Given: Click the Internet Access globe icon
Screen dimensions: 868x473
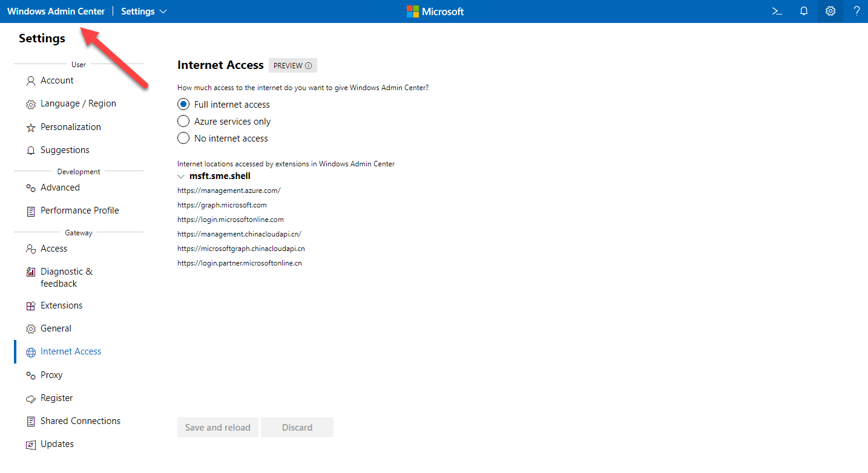Looking at the screenshot, I should tap(31, 352).
